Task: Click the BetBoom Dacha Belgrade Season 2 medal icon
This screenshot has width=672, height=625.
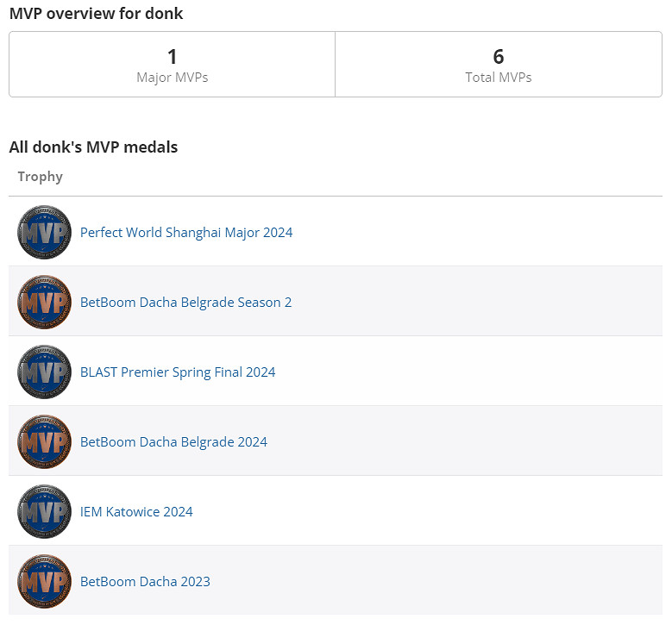Action: [44, 302]
